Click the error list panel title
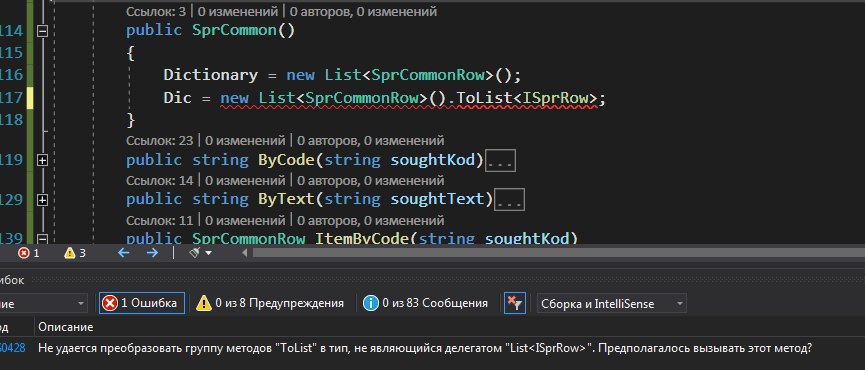The width and height of the screenshot is (865, 370). (x=12, y=280)
